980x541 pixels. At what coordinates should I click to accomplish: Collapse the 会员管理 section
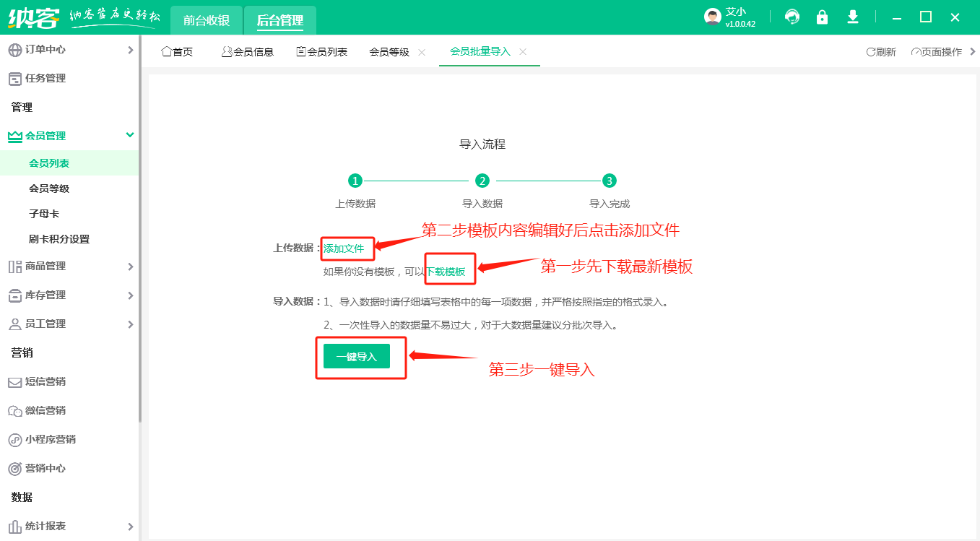(129, 135)
